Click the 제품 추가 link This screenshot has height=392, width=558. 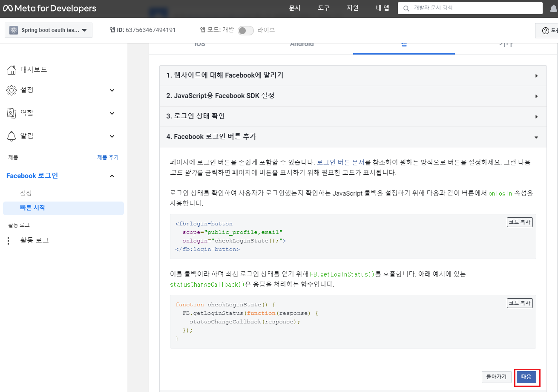[x=108, y=157]
